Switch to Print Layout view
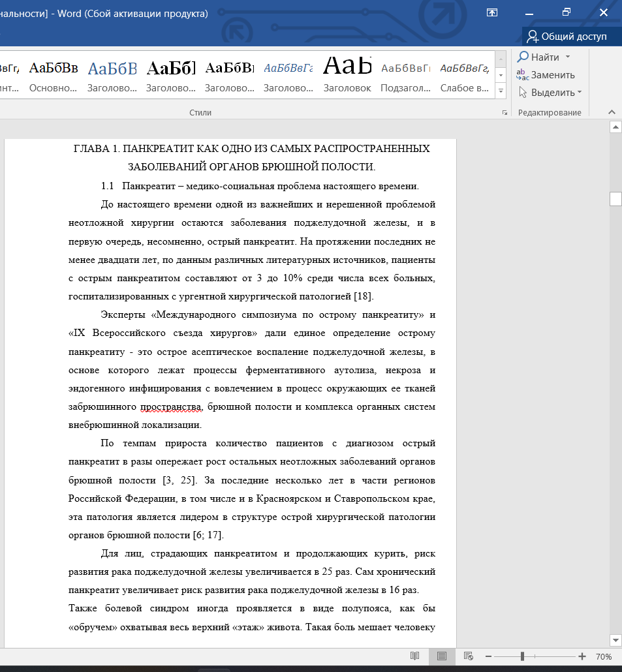622x672 pixels. coord(441,656)
